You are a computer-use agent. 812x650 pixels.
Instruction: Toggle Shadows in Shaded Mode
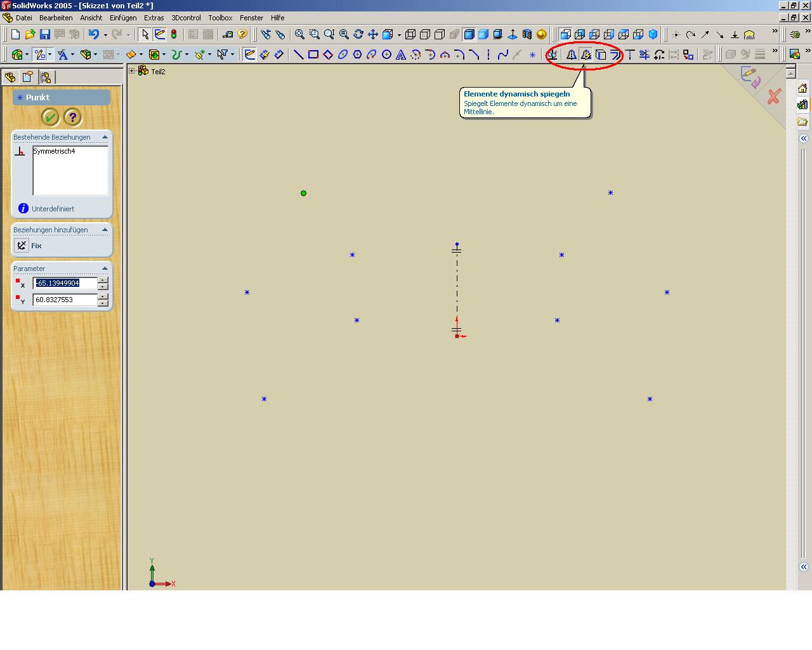498,34
